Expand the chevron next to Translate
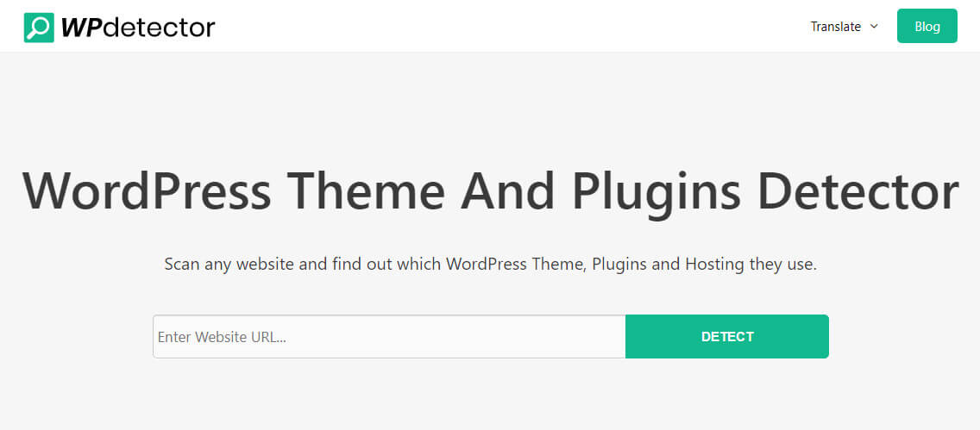 point(874,26)
